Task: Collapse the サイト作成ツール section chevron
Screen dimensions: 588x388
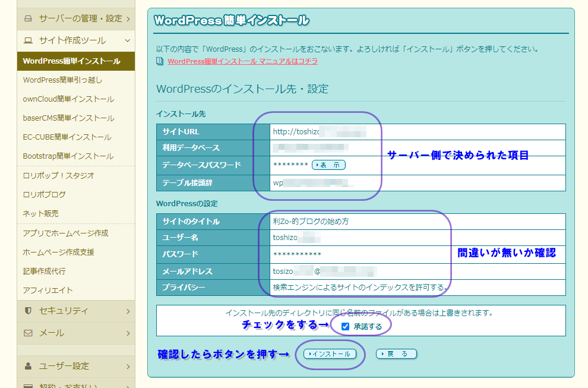Action: 128,40
